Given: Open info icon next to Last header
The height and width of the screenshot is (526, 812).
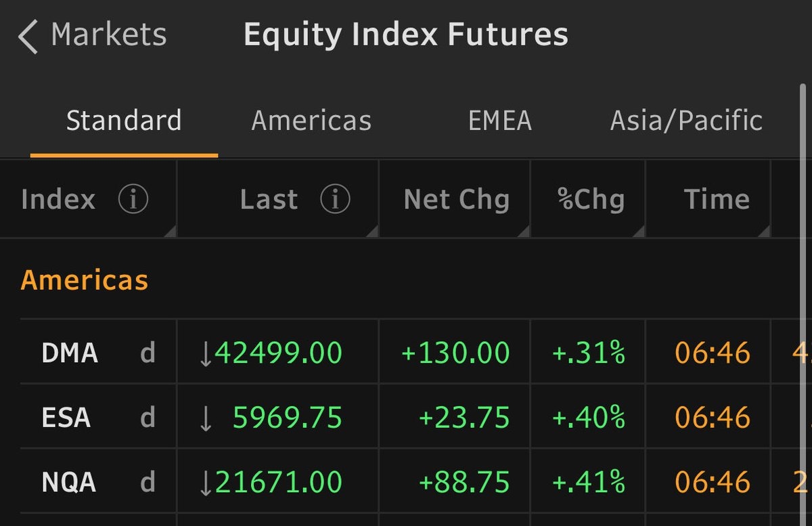Looking at the screenshot, I should (335, 200).
